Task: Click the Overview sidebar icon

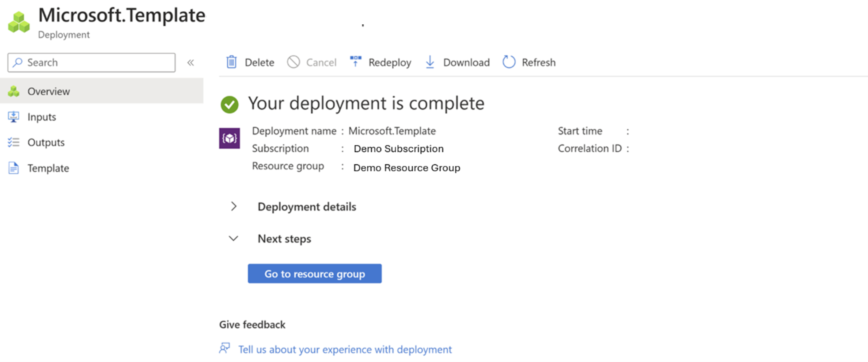Action: 14,91
